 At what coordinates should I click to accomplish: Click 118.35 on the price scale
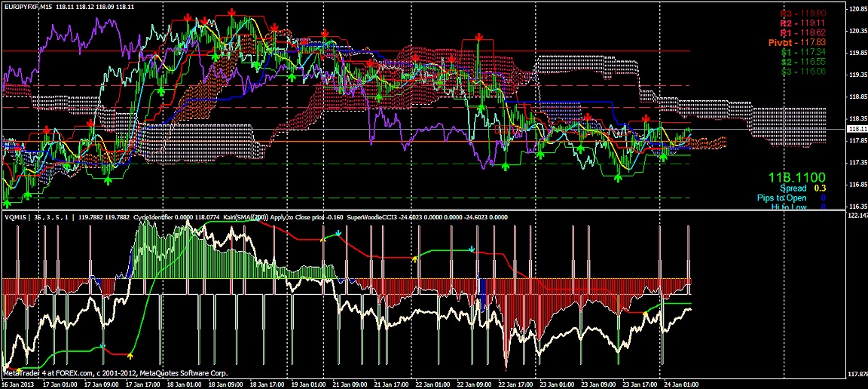tap(857, 118)
